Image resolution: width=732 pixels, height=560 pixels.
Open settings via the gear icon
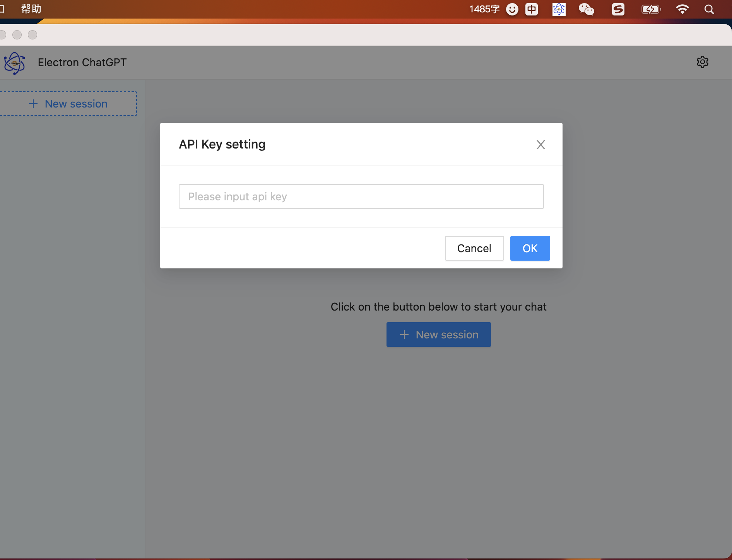coord(702,62)
